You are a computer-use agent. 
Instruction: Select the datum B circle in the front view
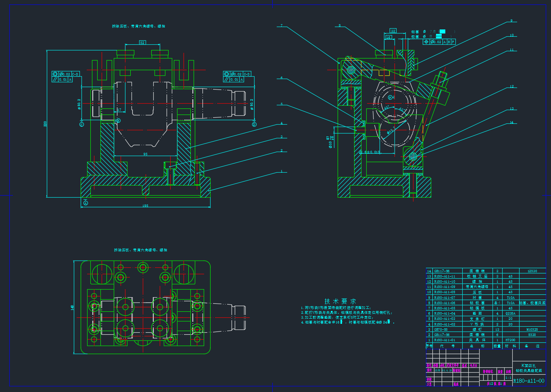click(x=118, y=121)
